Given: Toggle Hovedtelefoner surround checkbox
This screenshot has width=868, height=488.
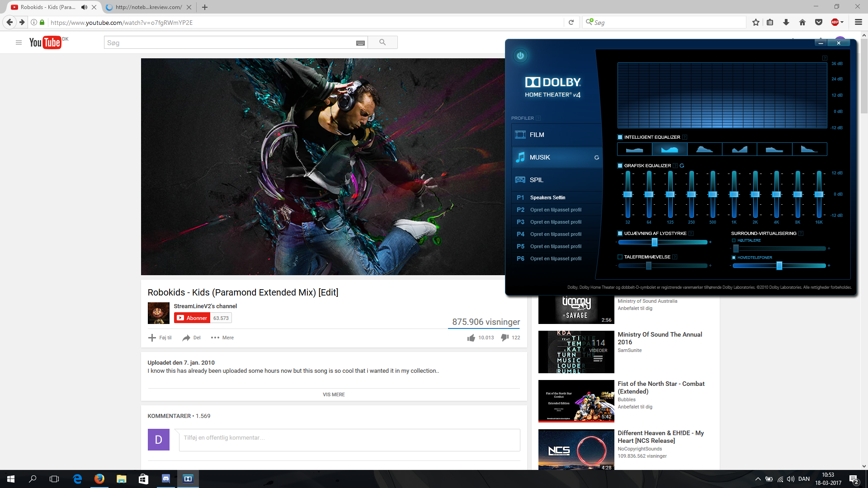Looking at the screenshot, I should pyautogui.click(x=734, y=258).
